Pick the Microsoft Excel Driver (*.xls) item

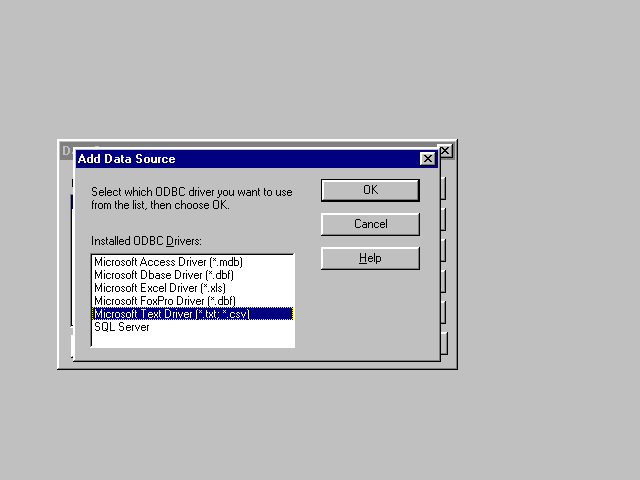coord(160,288)
